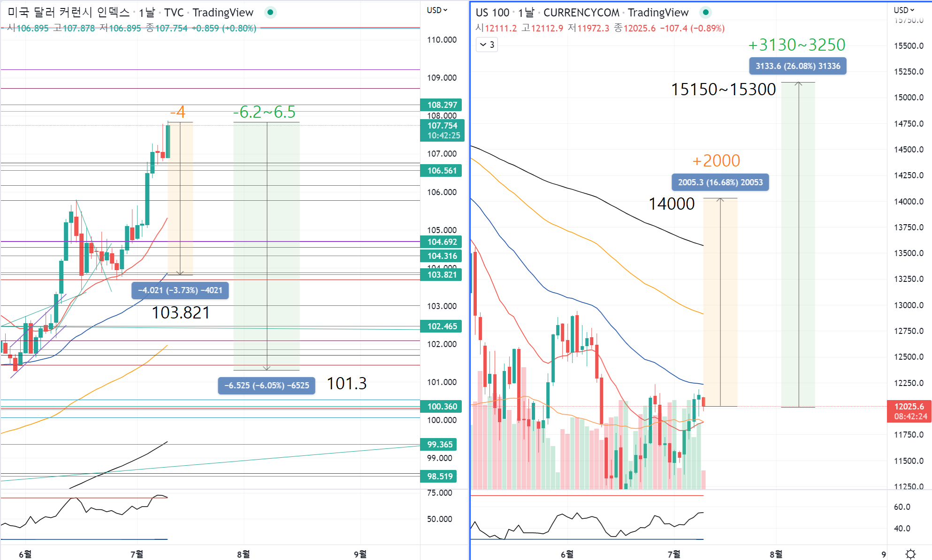Image resolution: width=932 pixels, height=560 pixels.
Task: Select the +3130~3250 green text annotation
Action: (x=796, y=45)
